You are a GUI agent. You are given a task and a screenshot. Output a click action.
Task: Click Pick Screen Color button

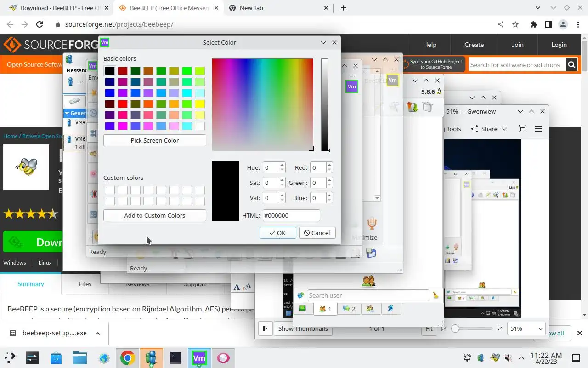coord(154,140)
